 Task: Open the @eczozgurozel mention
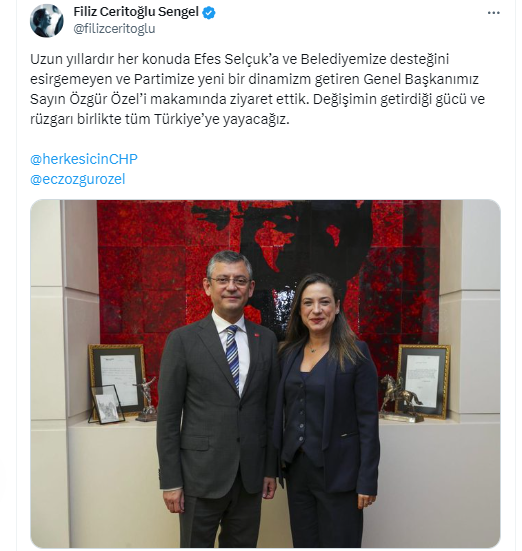78,179
